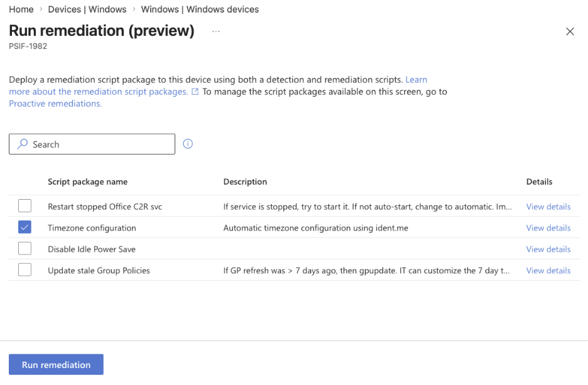Image resolution: width=588 pixels, height=385 pixels.
Task: Click the search magnifier icon
Action: pyautogui.click(x=21, y=144)
